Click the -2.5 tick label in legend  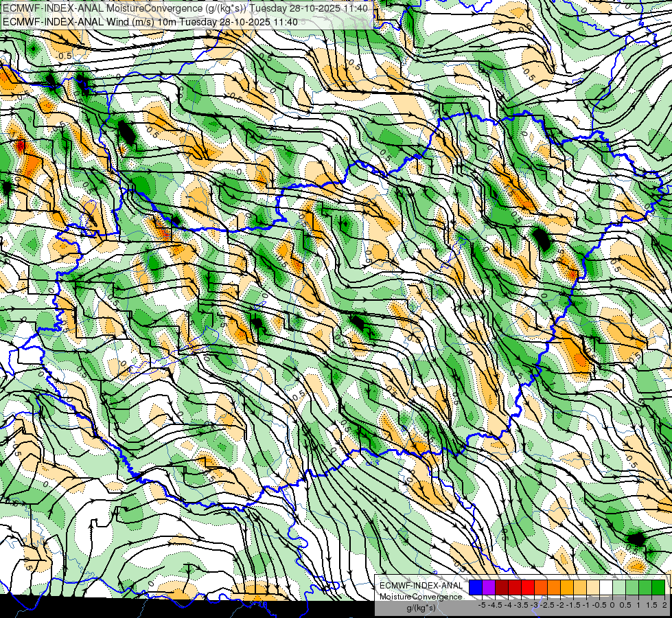pos(547,605)
